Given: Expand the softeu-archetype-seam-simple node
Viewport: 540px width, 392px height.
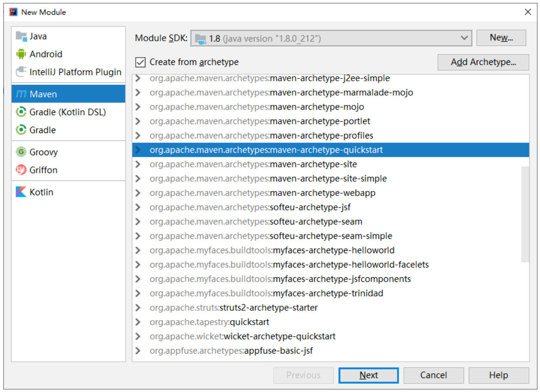Looking at the screenshot, I should pos(138,236).
